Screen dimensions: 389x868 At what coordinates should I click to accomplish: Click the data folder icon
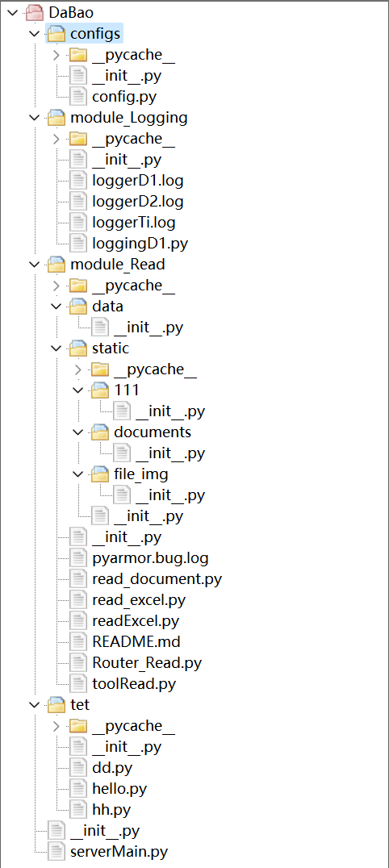78,306
